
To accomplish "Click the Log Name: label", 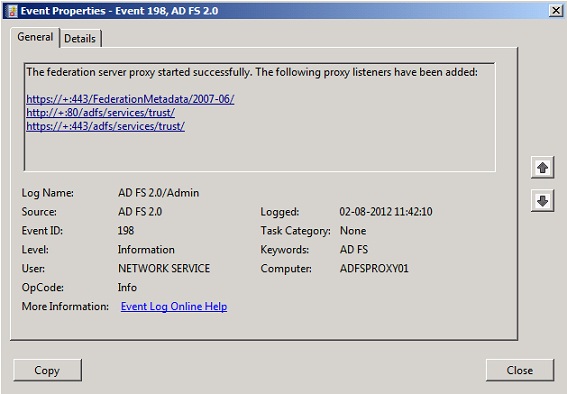I will 48,193.
